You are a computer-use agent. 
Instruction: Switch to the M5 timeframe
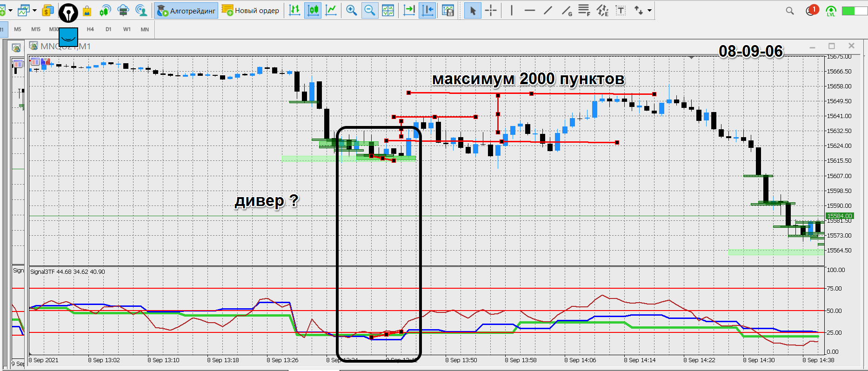(18, 29)
